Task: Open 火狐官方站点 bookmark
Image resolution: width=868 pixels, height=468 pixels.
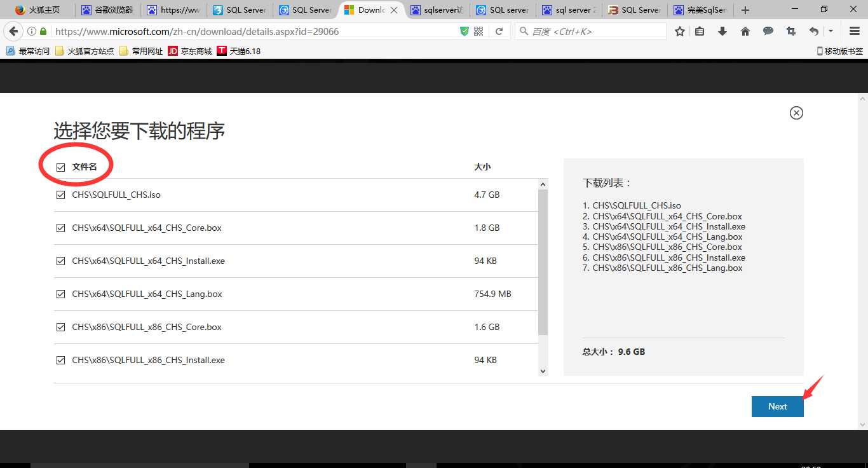Action: coord(85,51)
